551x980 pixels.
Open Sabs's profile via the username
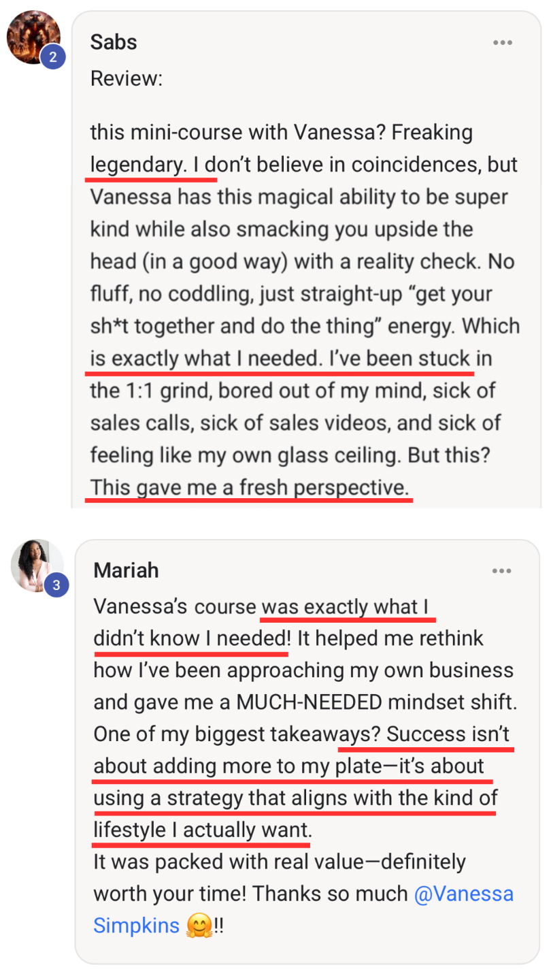(x=114, y=42)
